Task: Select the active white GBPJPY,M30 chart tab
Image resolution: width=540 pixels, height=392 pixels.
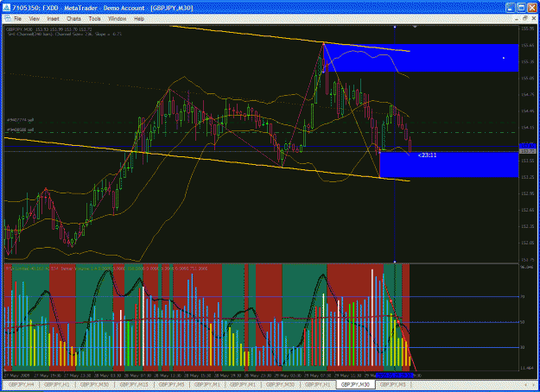Action: 355,384
